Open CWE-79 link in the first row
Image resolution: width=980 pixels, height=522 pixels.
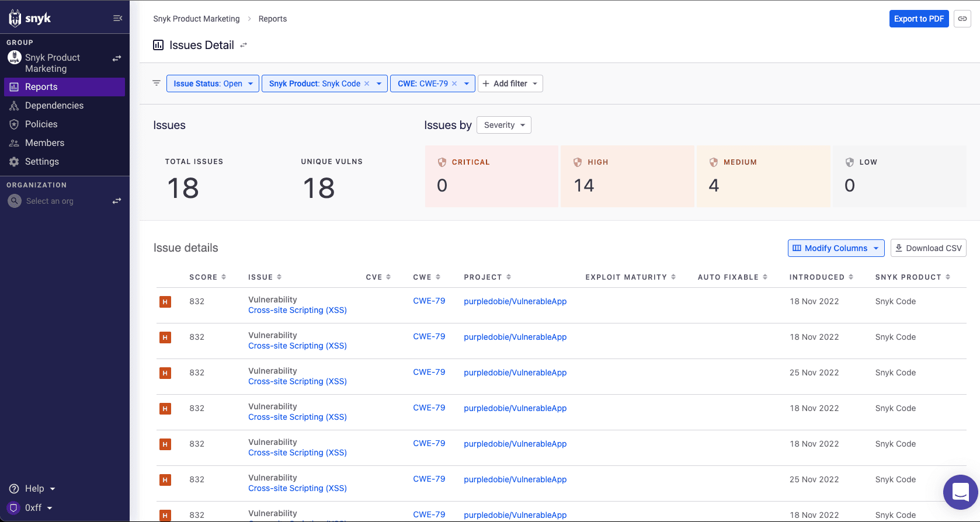point(429,301)
